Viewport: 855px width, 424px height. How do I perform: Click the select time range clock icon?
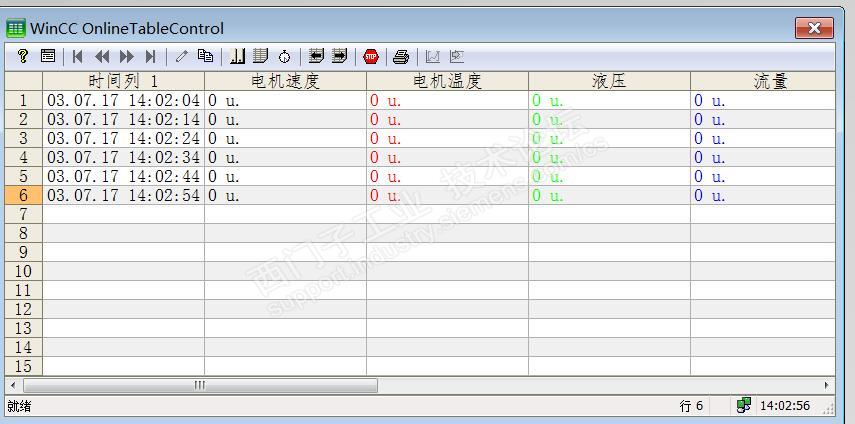coord(284,57)
